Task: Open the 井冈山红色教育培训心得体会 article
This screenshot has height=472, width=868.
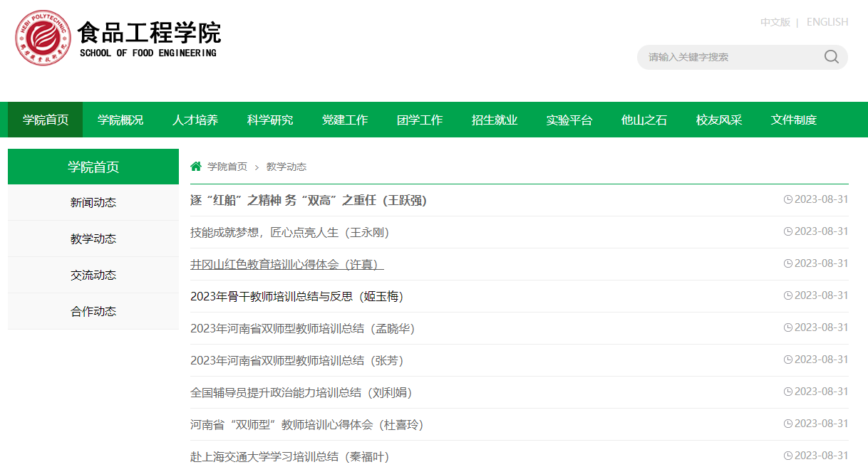Action: pyautogui.click(x=286, y=265)
